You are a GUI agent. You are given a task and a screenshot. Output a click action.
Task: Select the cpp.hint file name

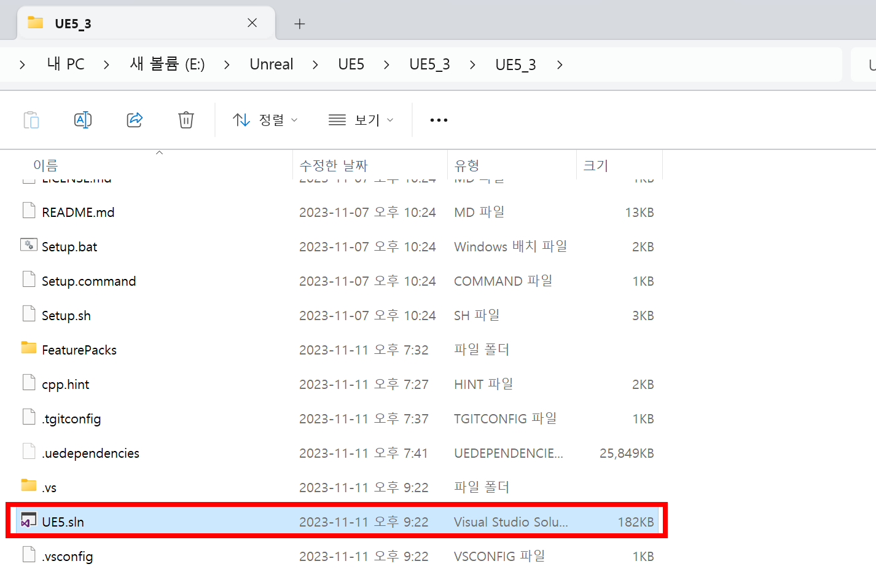[66, 385]
